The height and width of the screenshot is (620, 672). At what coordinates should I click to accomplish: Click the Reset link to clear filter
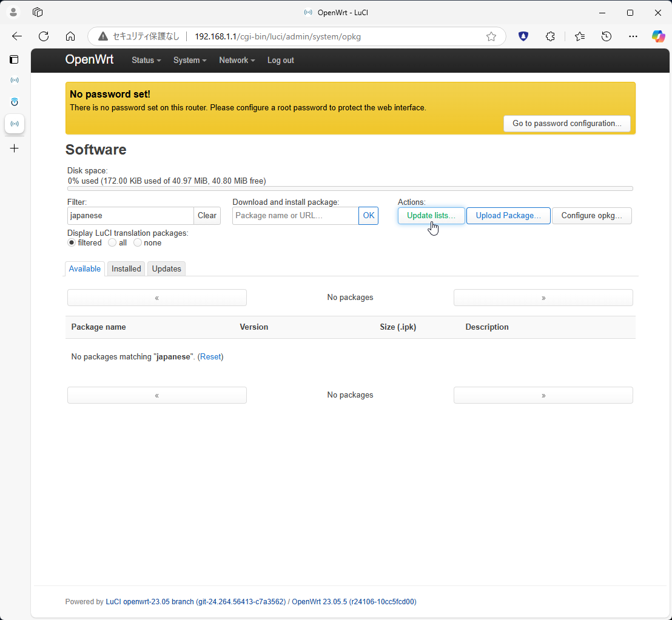click(x=210, y=356)
